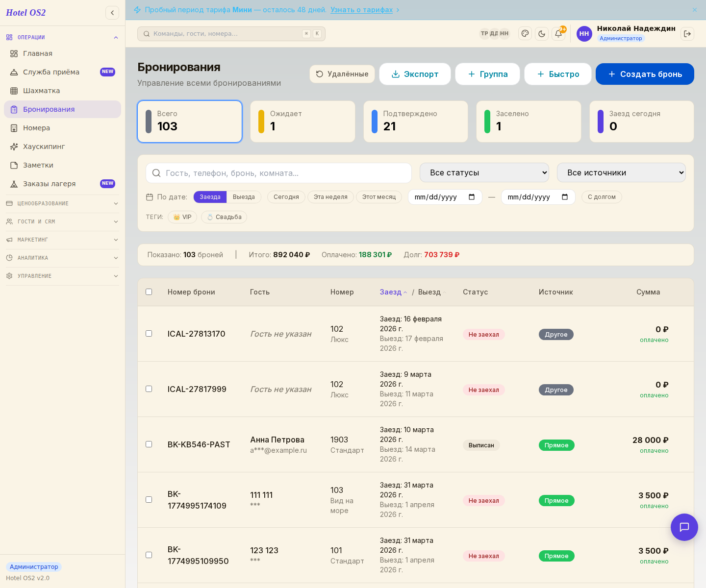
Task: Open notifications via the bell icon
Action: [x=558, y=34]
